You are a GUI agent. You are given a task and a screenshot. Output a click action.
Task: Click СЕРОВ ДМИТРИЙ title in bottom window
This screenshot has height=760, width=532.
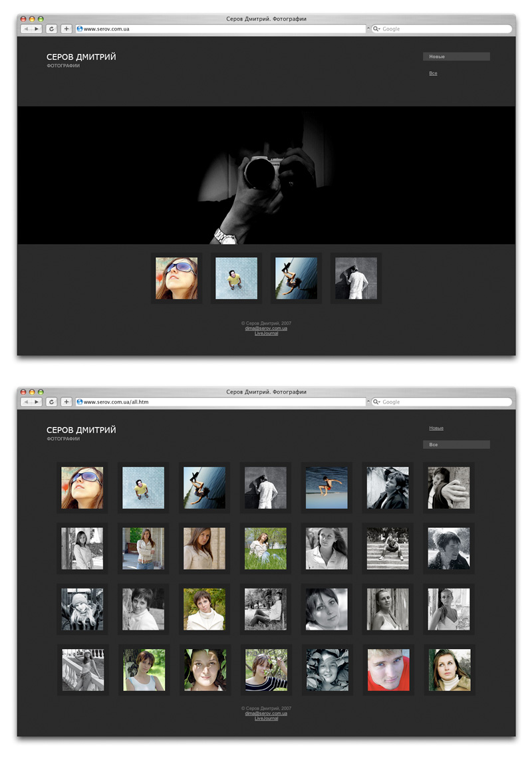tap(81, 430)
